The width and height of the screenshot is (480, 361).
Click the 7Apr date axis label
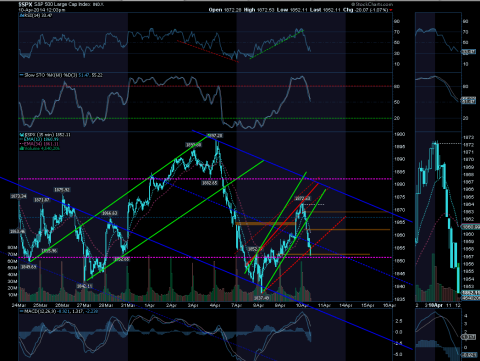(x=237, y=305)
